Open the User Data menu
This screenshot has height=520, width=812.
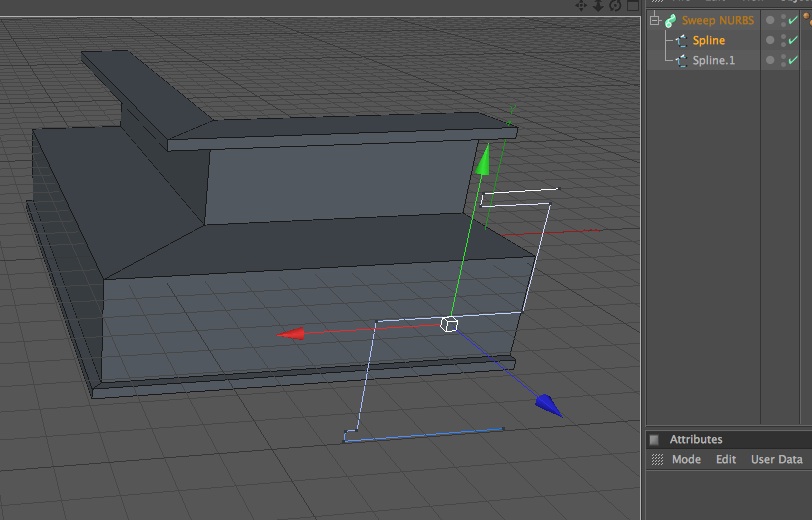[776, 459]
